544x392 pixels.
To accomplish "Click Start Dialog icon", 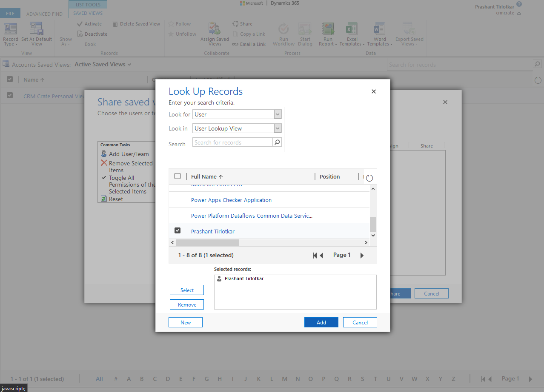I will click(305, 29).
